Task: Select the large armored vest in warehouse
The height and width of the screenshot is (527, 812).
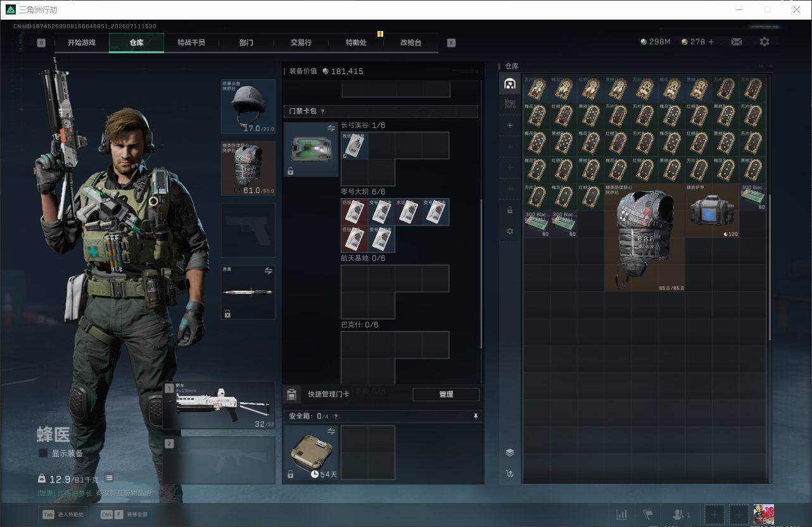Action: coord(645,238)
